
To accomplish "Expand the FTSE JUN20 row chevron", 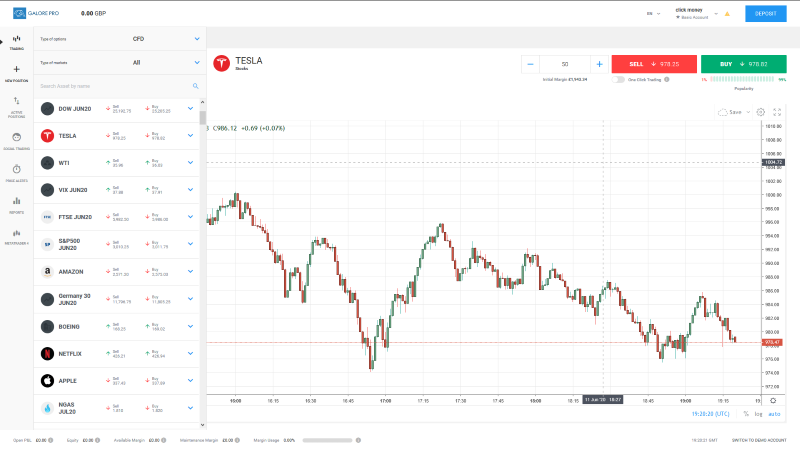I will [190, 217].
